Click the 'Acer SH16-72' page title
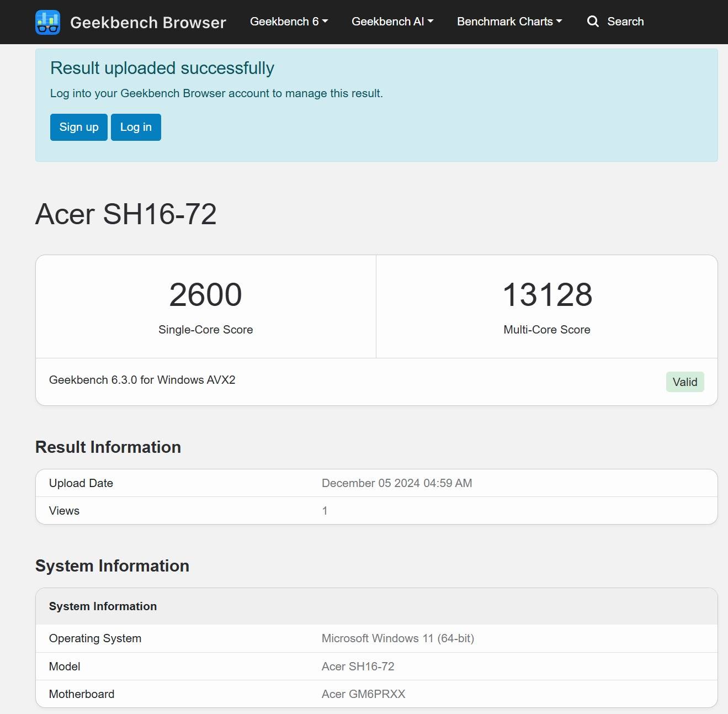This screenshot has width=728, height=714. [x=126, y=214]
